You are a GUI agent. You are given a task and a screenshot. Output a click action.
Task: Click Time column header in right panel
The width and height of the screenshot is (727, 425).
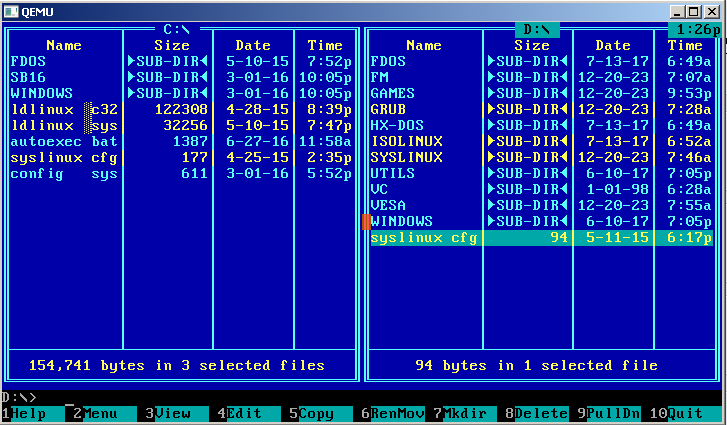(685, 45)
